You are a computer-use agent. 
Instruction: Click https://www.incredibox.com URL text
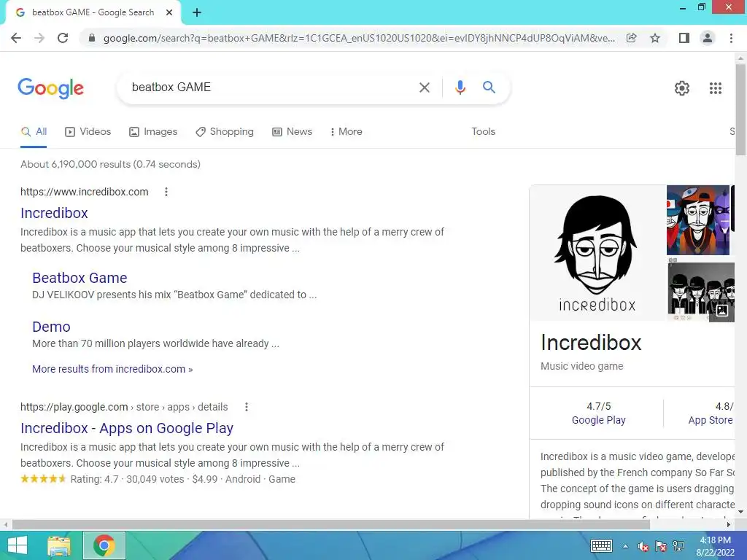click(x=85, y=192)
